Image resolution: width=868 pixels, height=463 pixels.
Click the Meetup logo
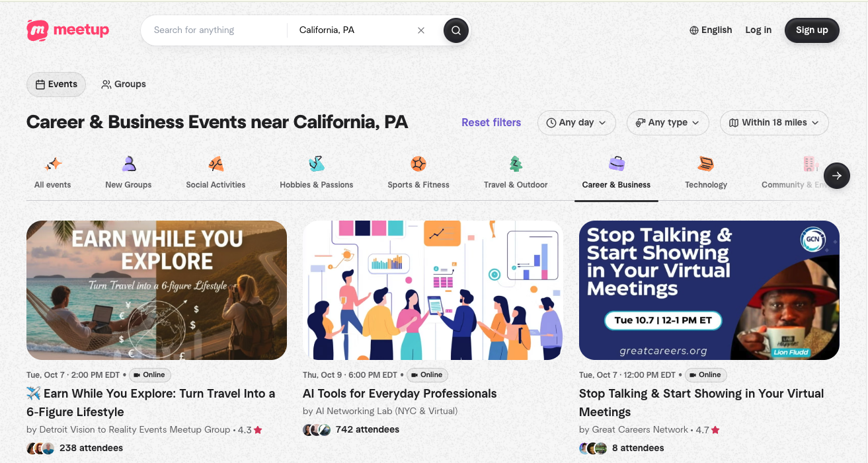pos(67,30)
